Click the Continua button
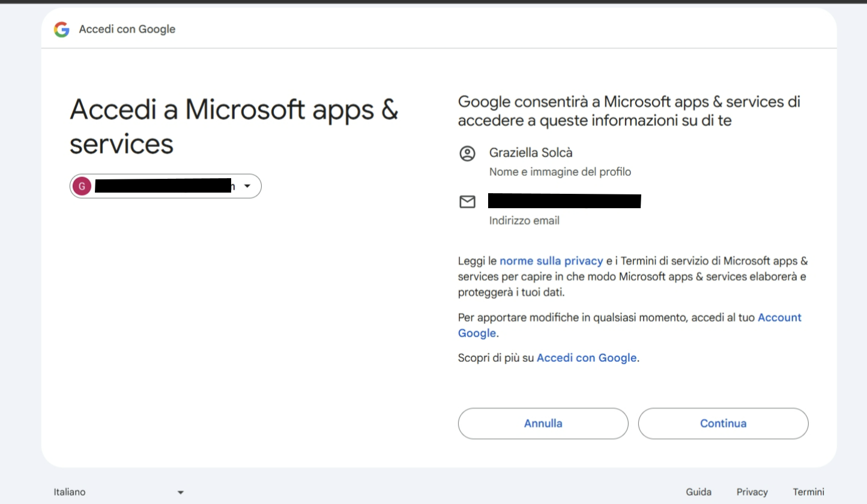The width and height of the screenshot is (867, 504). (x=723, y=424)
